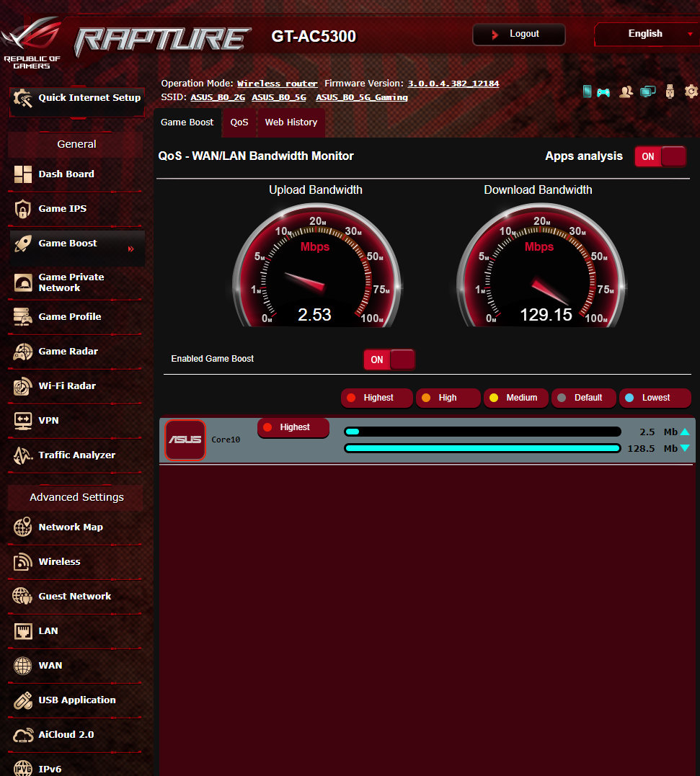Open the English language dropdown
The image size is (700, 776).
click(x=647, y=34)
